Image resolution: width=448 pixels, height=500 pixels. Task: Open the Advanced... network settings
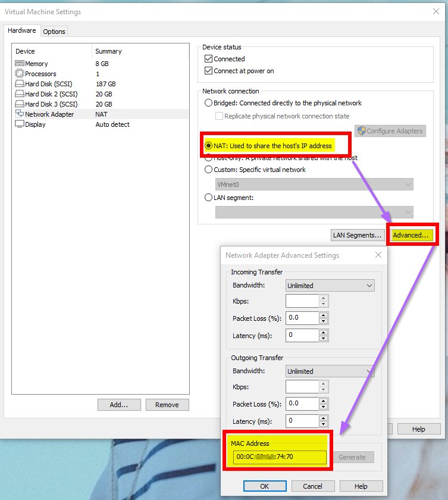pyautogui.click(x=411, y=235)
